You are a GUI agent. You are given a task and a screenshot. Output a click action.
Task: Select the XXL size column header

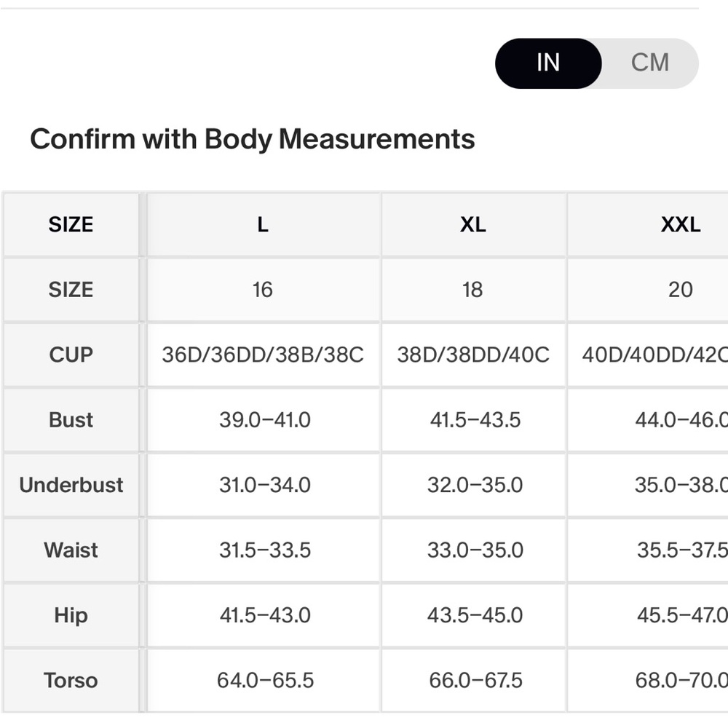pos(680,224)
